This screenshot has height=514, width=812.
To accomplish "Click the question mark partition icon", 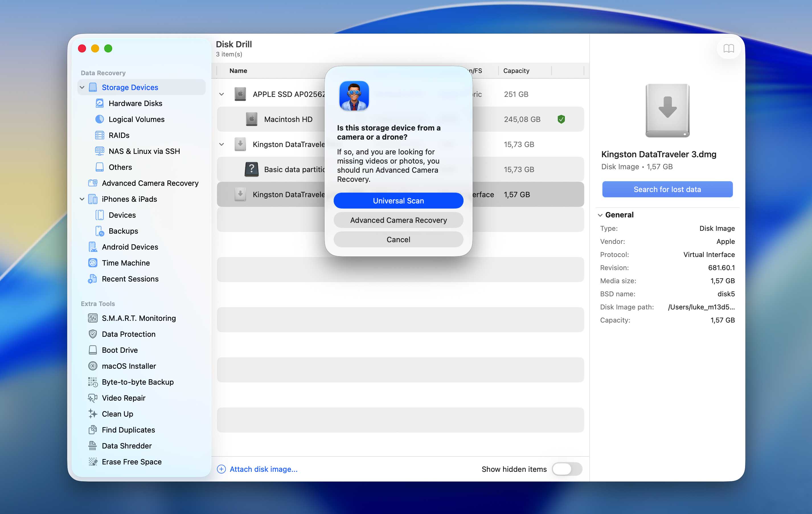I will click(251, 170).
